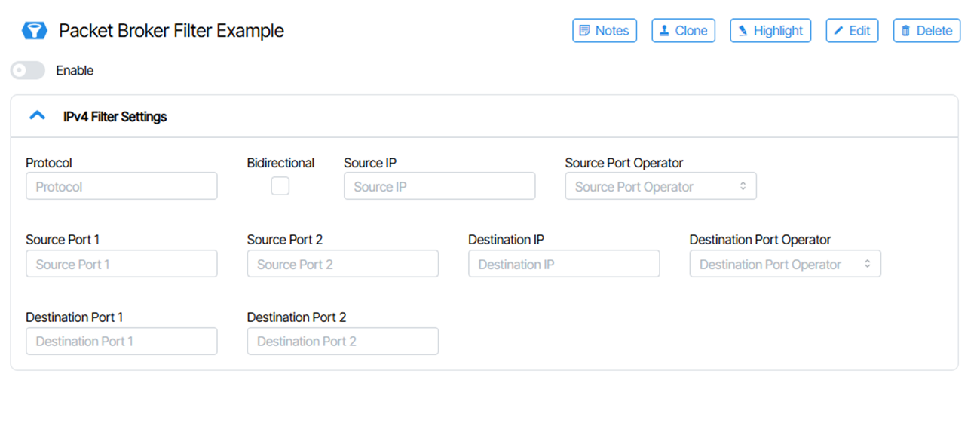Toggle the Enable switch
The height and width of the screenshot is (429, 980).
[28, 71]
